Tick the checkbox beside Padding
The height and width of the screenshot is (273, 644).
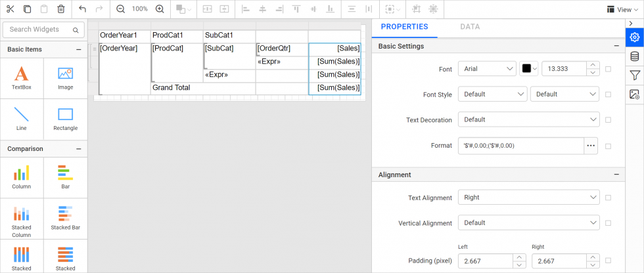pyautogui.click(x=609, y=261)
